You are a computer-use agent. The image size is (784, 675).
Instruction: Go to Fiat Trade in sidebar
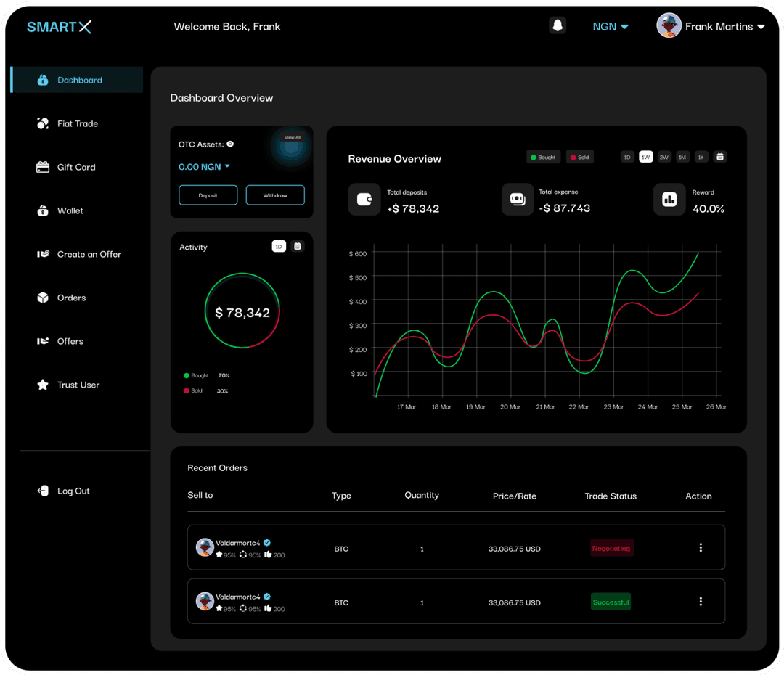click(x=77, y=124)
